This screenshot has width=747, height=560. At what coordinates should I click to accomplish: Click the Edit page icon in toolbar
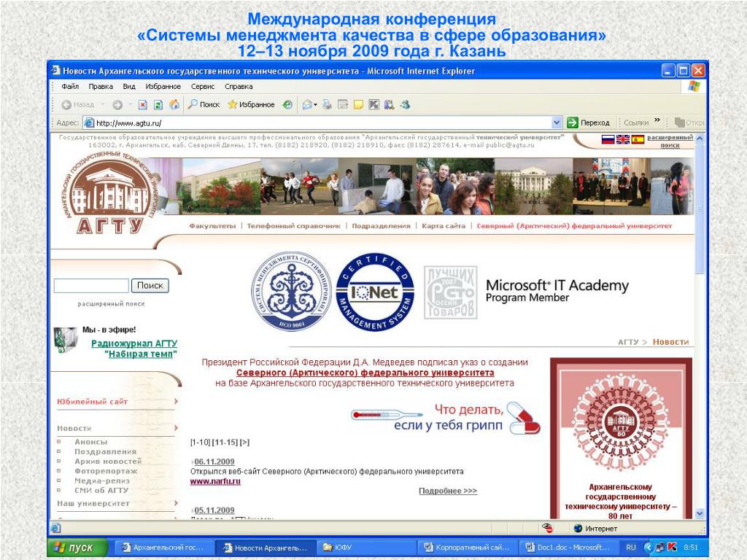(x=343, y=105)
